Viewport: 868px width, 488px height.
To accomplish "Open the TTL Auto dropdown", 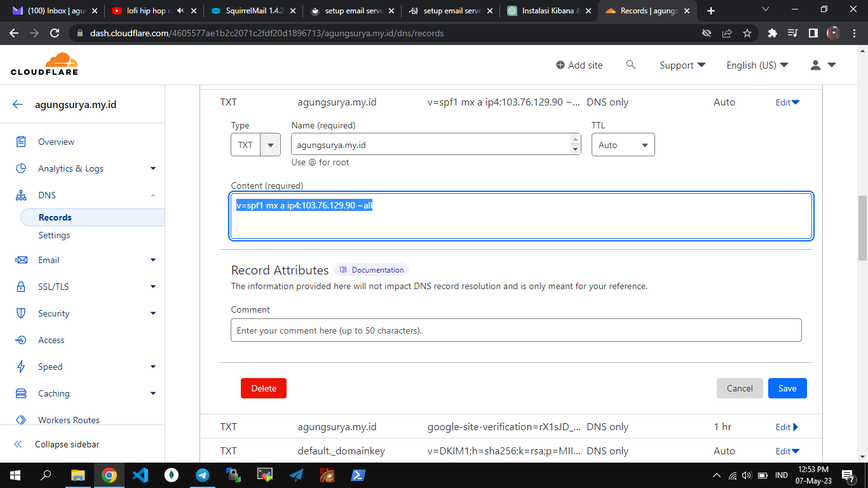I will (x=623, y=145).
